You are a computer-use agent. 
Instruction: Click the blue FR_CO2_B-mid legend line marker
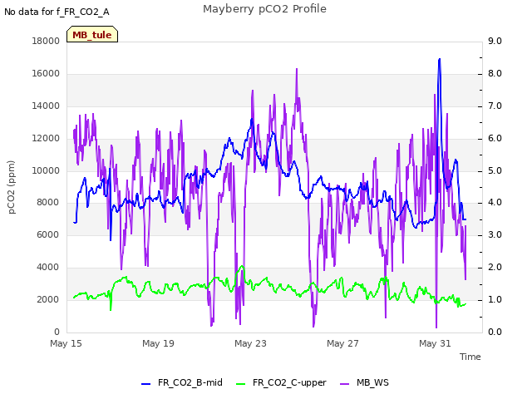tap(146, 384)
